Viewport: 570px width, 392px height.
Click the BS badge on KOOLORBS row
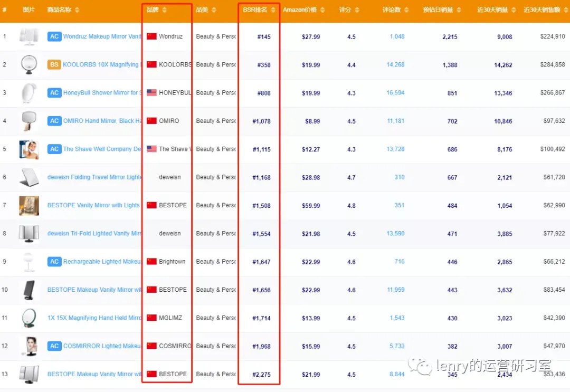(54, 65)
